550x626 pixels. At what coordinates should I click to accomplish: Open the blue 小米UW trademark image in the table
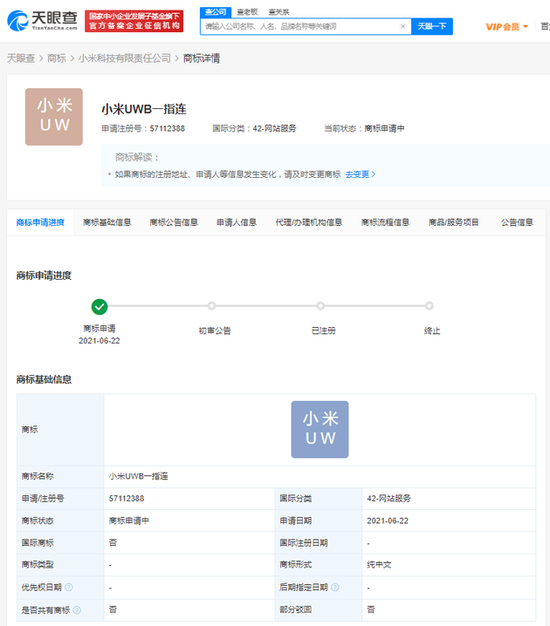pyautogui.click(x=320, y=429)
